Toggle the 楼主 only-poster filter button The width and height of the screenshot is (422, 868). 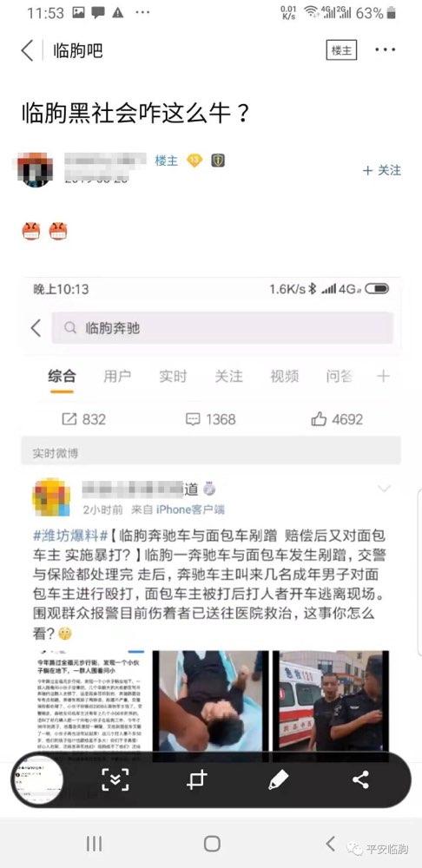pyautogui.click(x=341, y=50)
